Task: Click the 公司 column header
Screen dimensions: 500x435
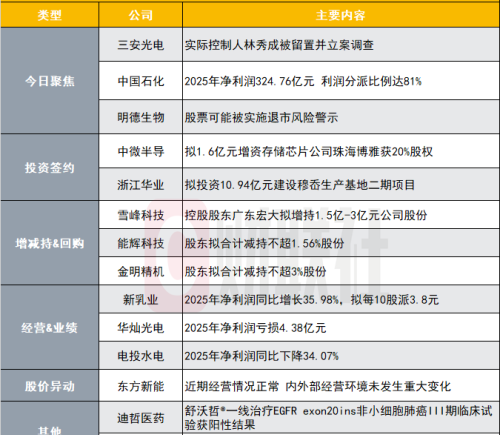Action: (141, 15)
